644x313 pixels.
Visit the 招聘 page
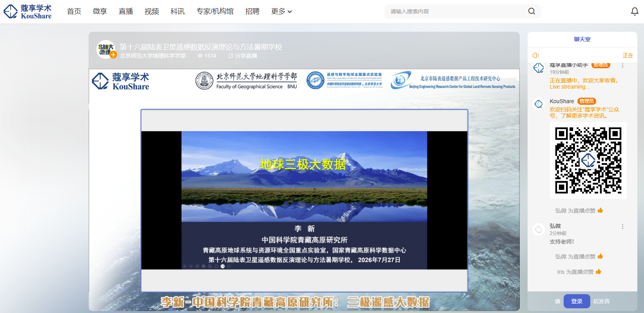tap(252, 11)
